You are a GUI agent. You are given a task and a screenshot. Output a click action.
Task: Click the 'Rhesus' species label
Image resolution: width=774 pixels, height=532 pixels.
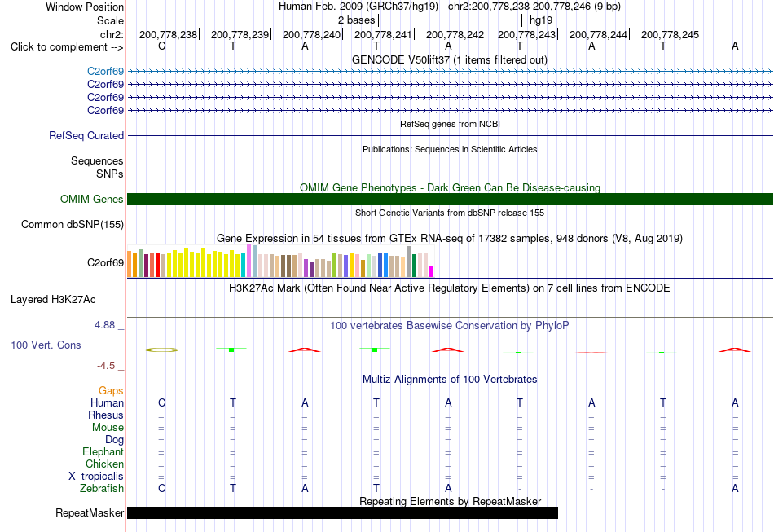(x=106, y=415)
